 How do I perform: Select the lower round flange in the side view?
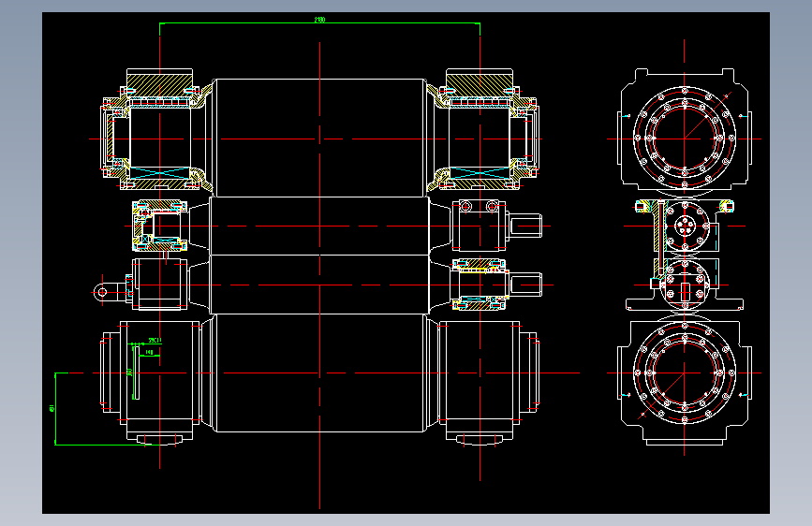click(684, 373)
